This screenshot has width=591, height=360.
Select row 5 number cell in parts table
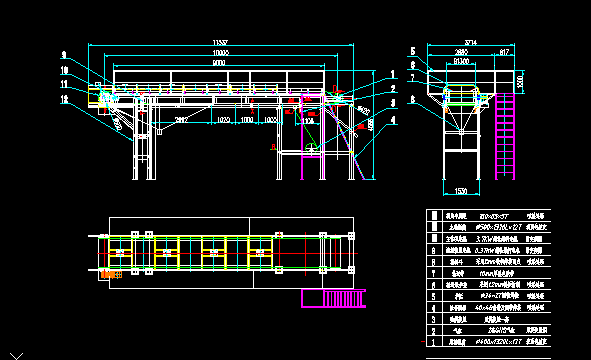pos(433,296)
